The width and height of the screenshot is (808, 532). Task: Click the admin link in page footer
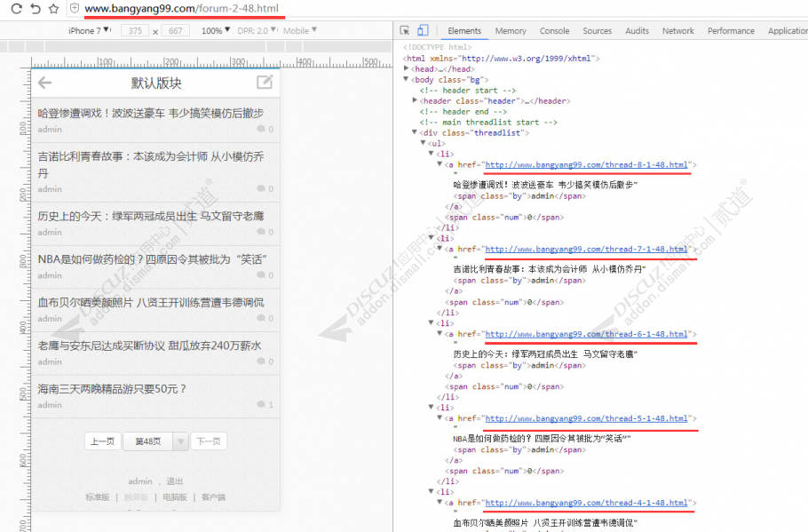pos(140,481)
